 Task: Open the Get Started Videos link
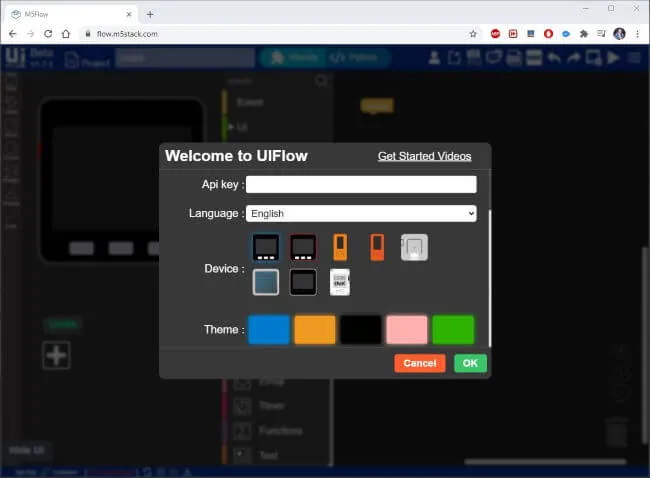pyautogui.click(x=424, y=156)
